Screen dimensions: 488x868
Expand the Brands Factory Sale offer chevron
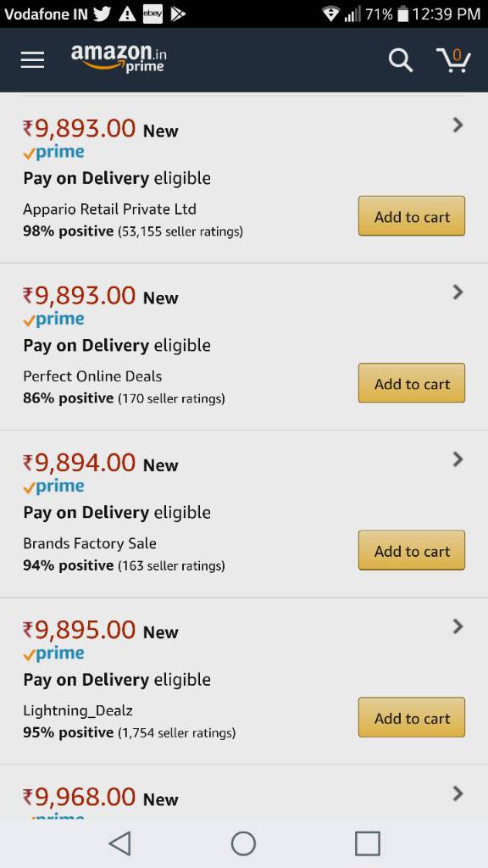pyautogui.click(x=457, y=459)
